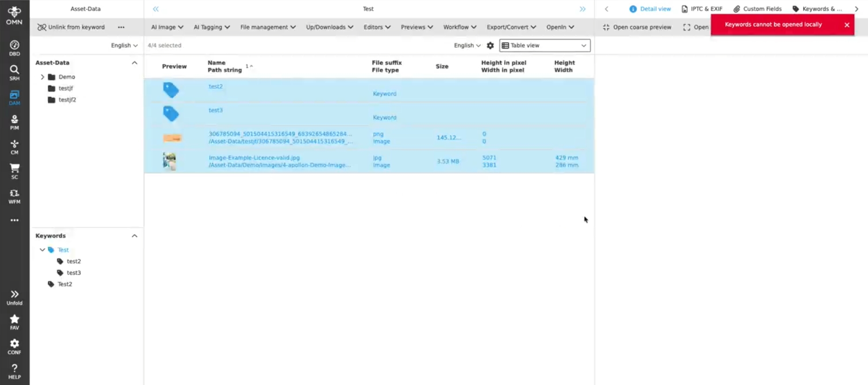Image resolution: width=868 pixels, height=385 pixels.
Task: Open the WFM workflow icon
Action: [x=14, y=196]
